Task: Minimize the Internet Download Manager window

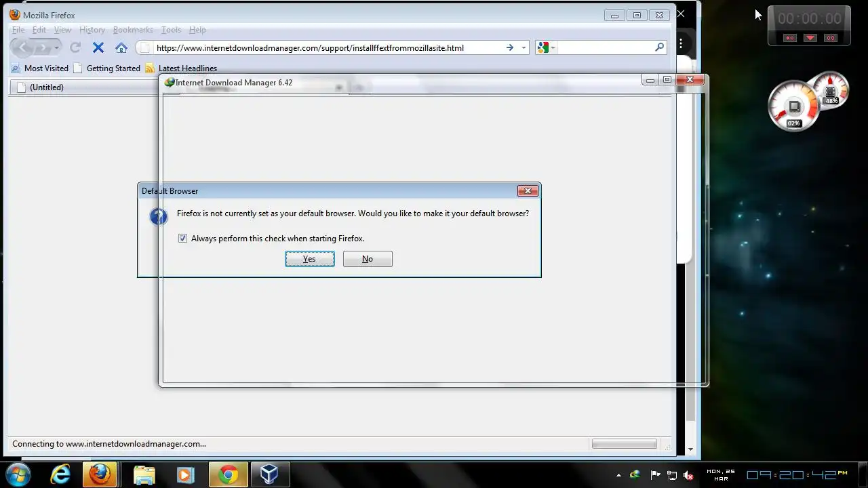Action: point(650,80)
